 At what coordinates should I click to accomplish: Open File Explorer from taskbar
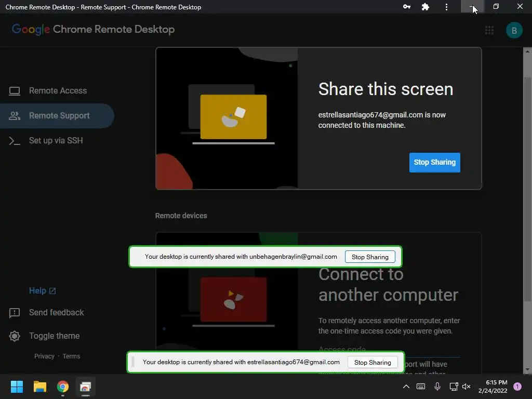[x=39, y=387]
